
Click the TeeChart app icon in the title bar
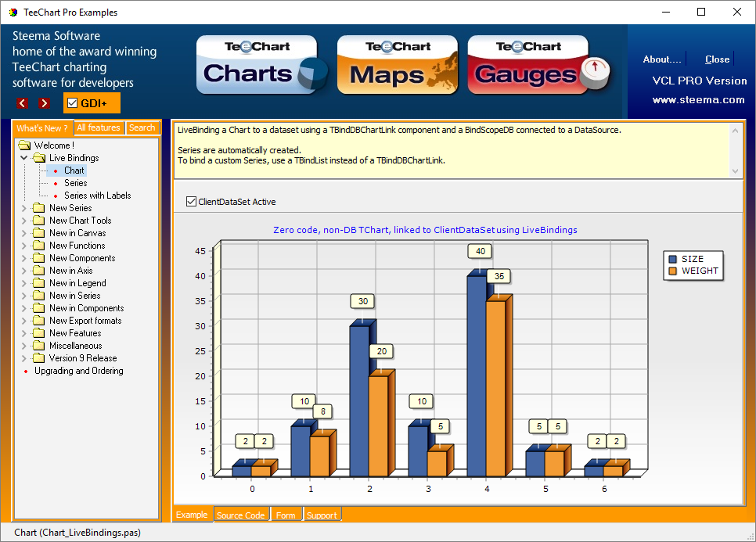(x=13, y=12)
